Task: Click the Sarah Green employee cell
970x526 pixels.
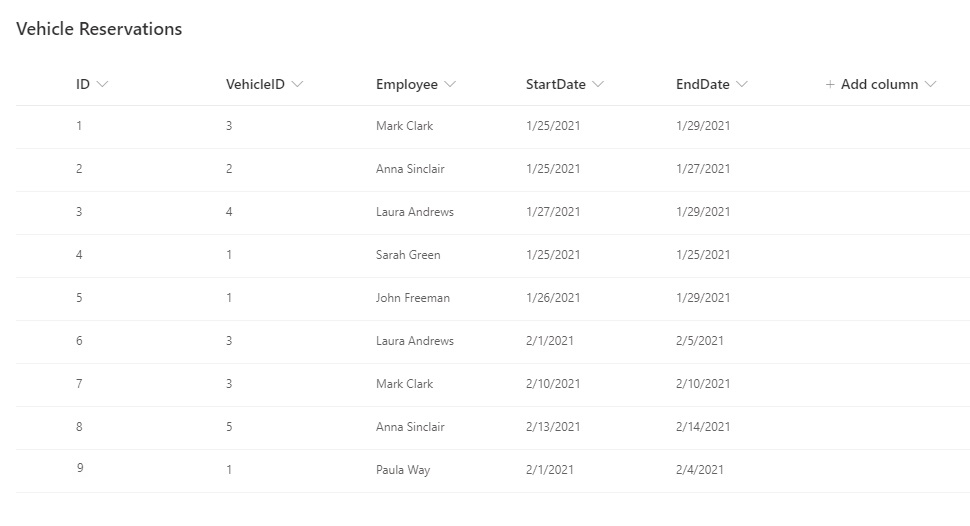Action: [x=408, y=255]
